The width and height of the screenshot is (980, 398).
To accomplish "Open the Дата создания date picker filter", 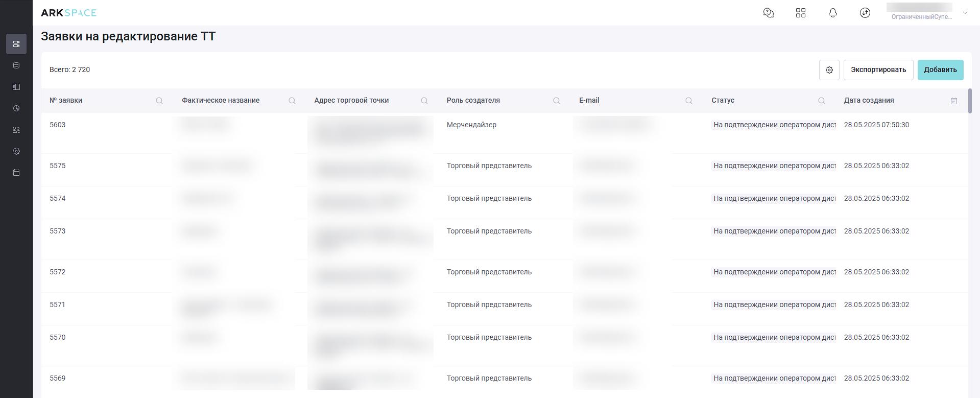I will [953, 101].
